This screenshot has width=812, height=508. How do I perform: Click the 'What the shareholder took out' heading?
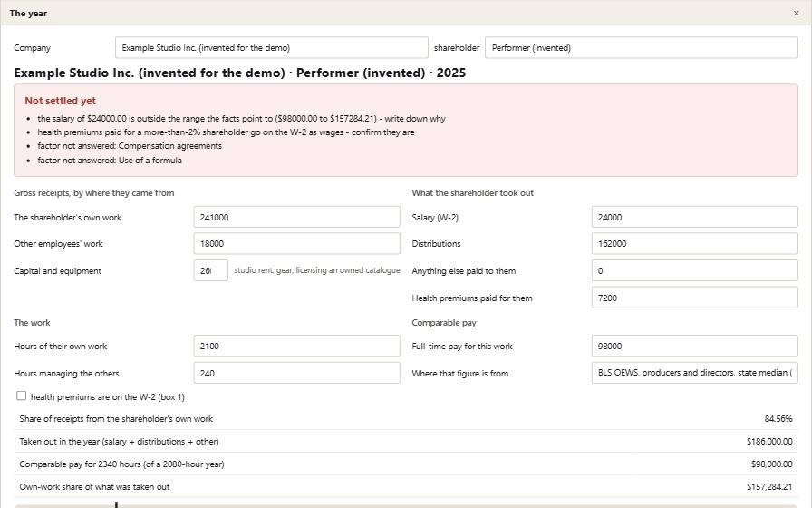click(x=472, y=193)
